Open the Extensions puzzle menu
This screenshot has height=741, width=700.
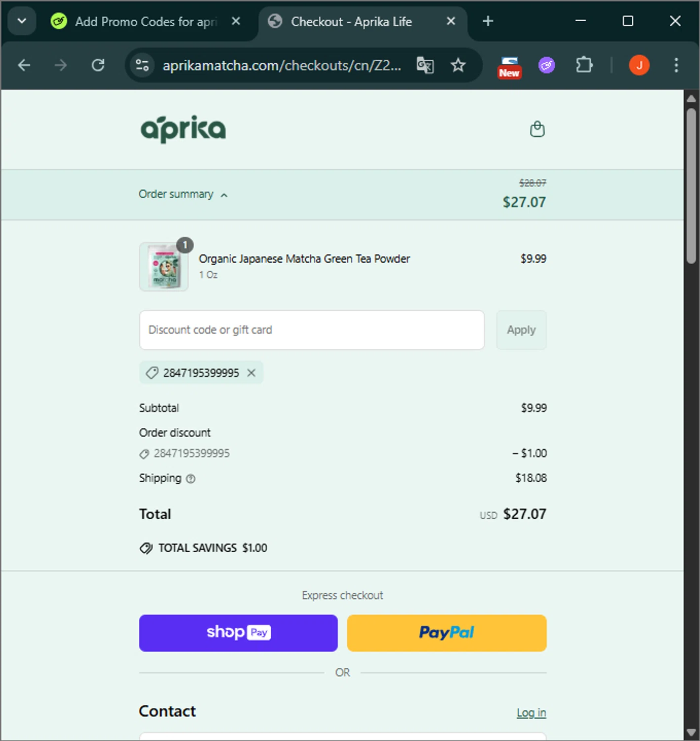pos(584,65)
